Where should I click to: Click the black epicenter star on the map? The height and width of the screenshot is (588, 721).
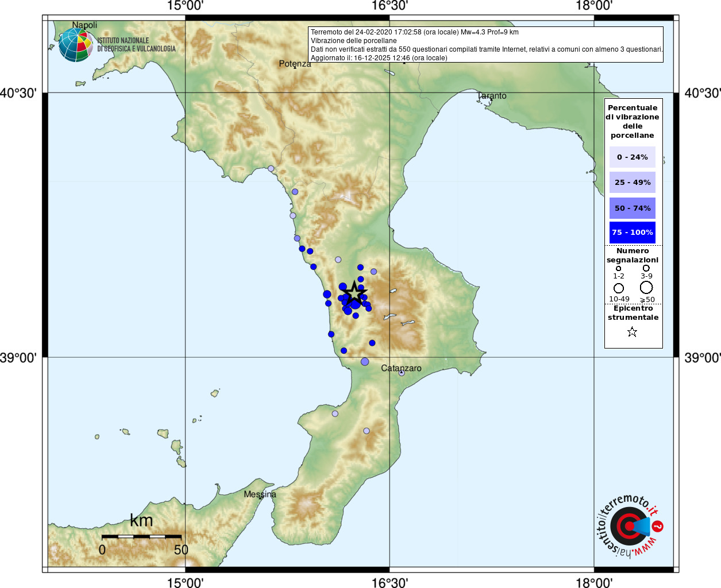coord(355,293)
